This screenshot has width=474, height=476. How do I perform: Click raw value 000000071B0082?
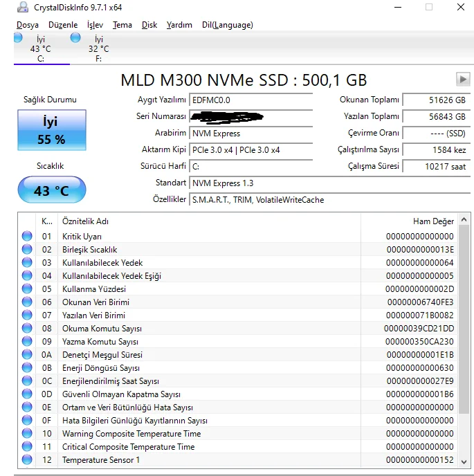[x=419, y=315]
